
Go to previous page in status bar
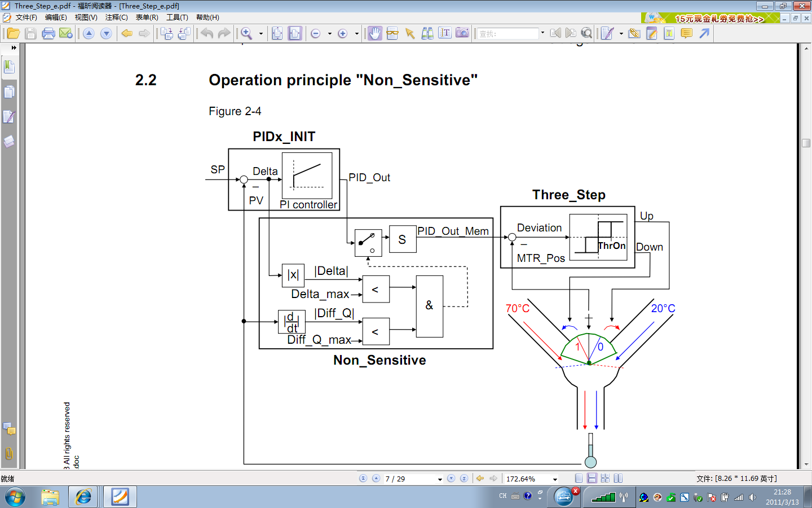point(376,478)
